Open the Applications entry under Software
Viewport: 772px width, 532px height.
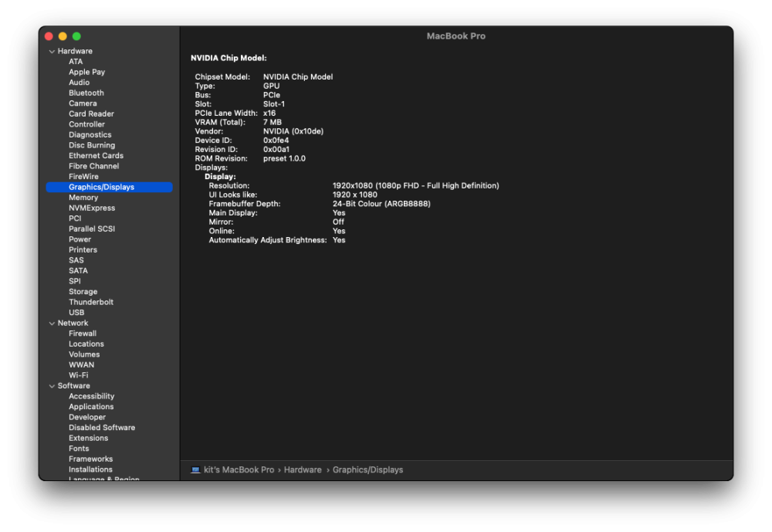pos(91,407)
